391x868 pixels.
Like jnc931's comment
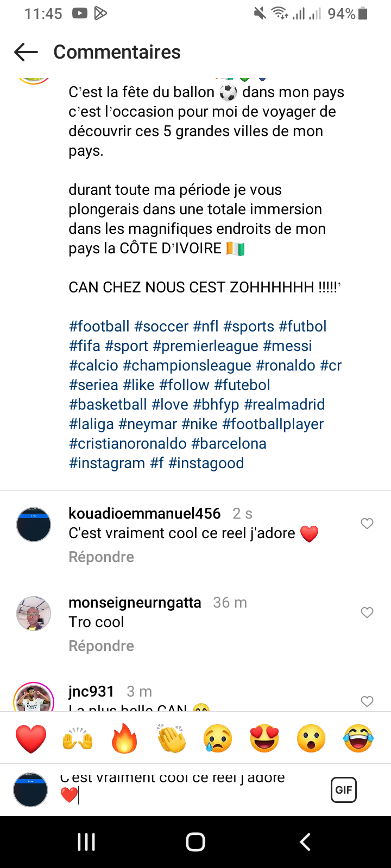click(367, 701)
